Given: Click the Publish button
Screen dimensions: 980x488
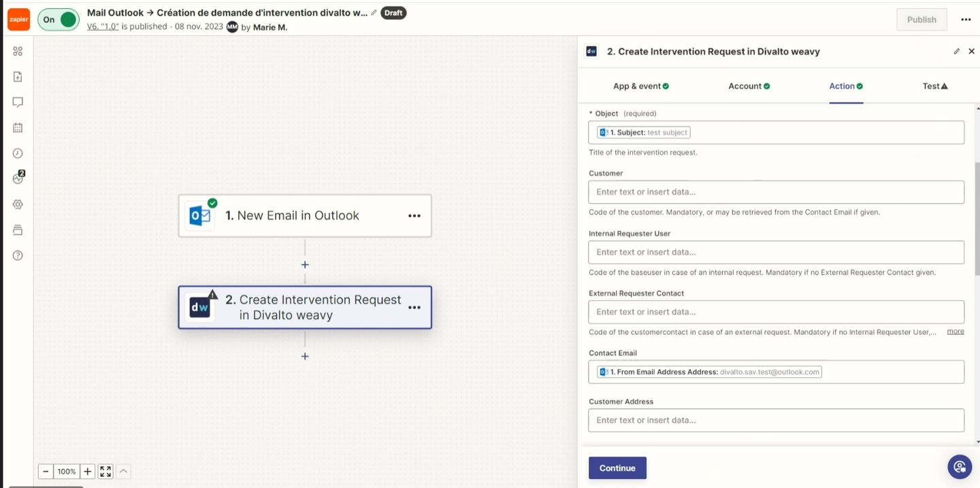Looking at the screenshot, I should (x=921, y=20).
